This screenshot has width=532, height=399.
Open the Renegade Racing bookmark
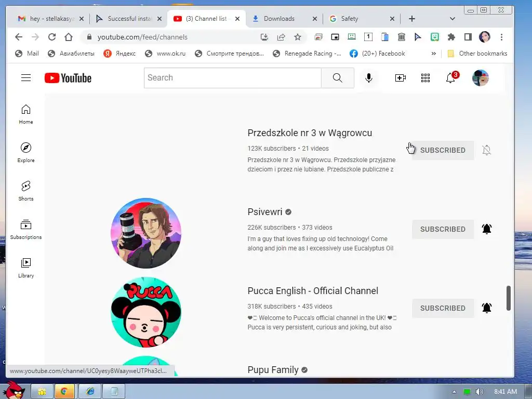(307, 54)
